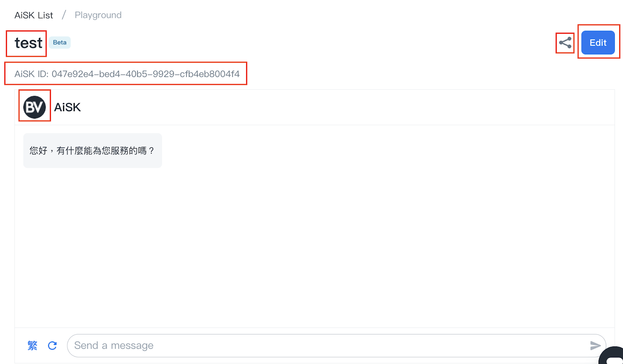Image resolution: width=623 pixels, height=364 pixels.
Task: Click the 'test' title heading
Action: [28, 43]
